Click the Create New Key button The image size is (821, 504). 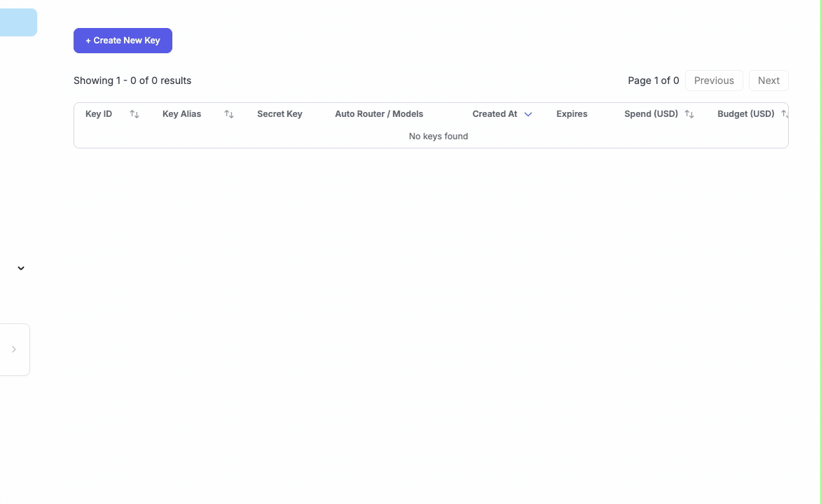(x=122, y=41)
